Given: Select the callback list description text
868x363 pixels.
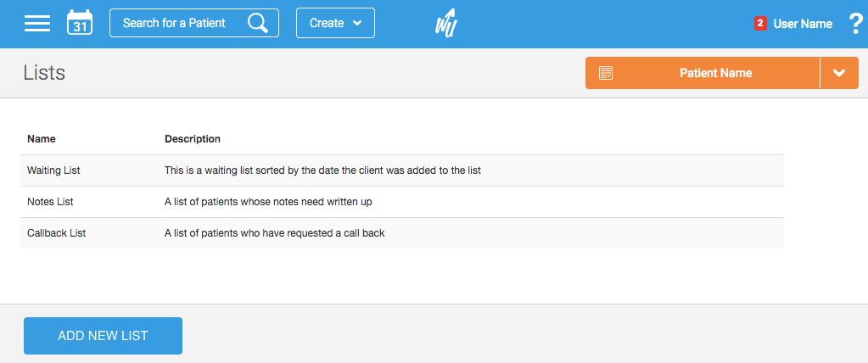Looking at the screenshot, I should pos(274,233).
